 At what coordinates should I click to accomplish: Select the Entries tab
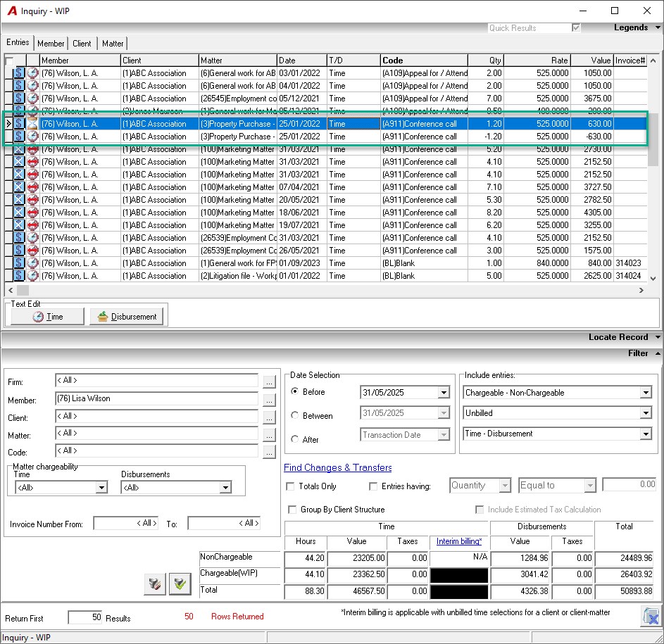point(18,42)
